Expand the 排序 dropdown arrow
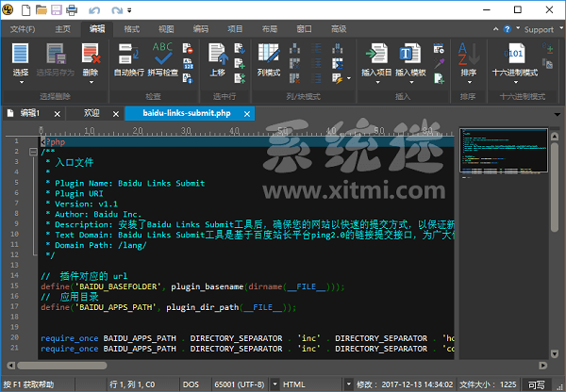Screen dimensions: 566x392 (x=469, y=82)
